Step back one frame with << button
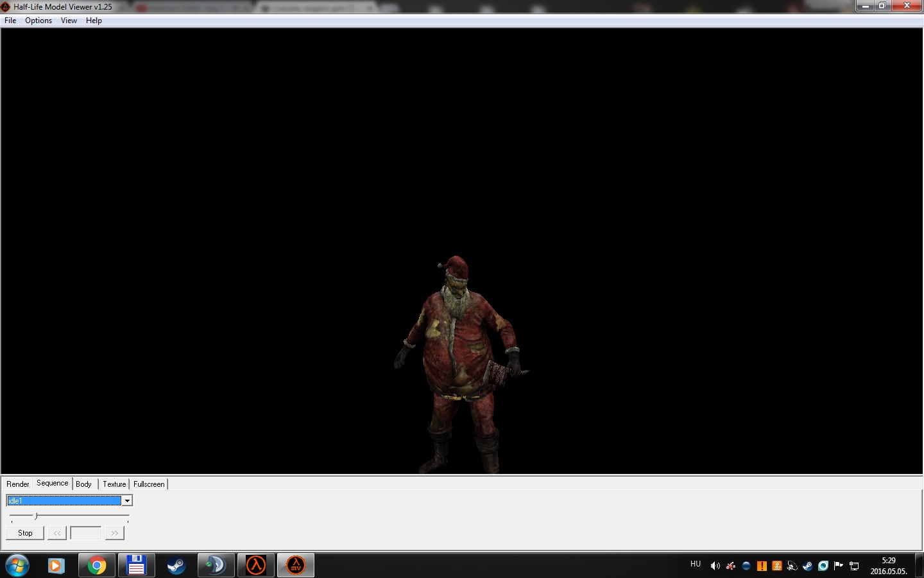The image size is (924, 578). click(x=57, y=533)
